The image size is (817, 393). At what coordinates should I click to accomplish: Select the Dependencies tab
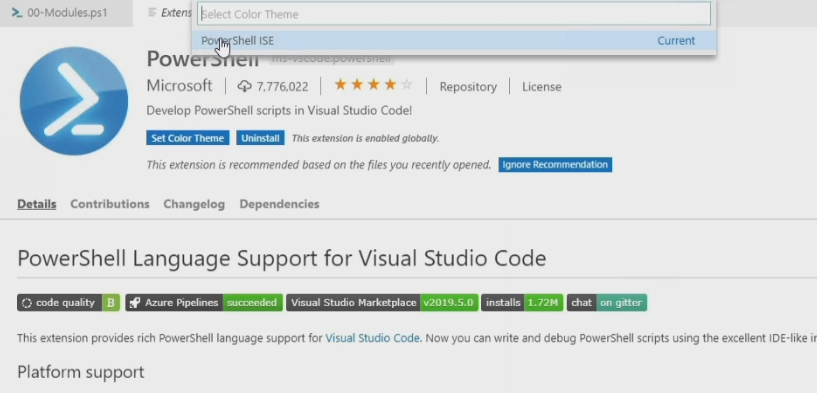[279, 204]
